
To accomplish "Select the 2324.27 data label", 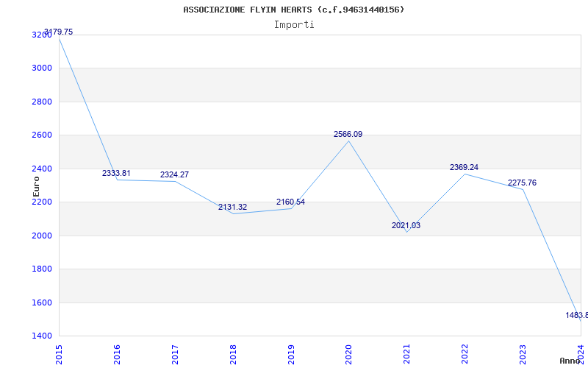I will point(174,174).
